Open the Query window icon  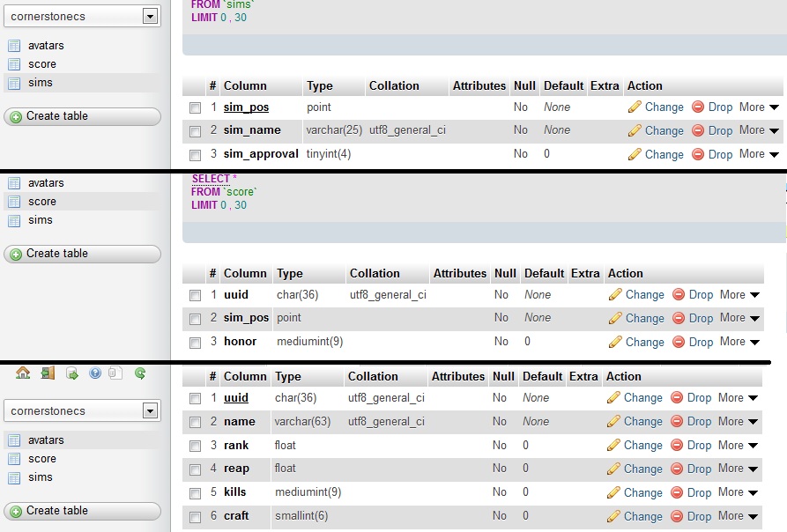click(72, 373)
